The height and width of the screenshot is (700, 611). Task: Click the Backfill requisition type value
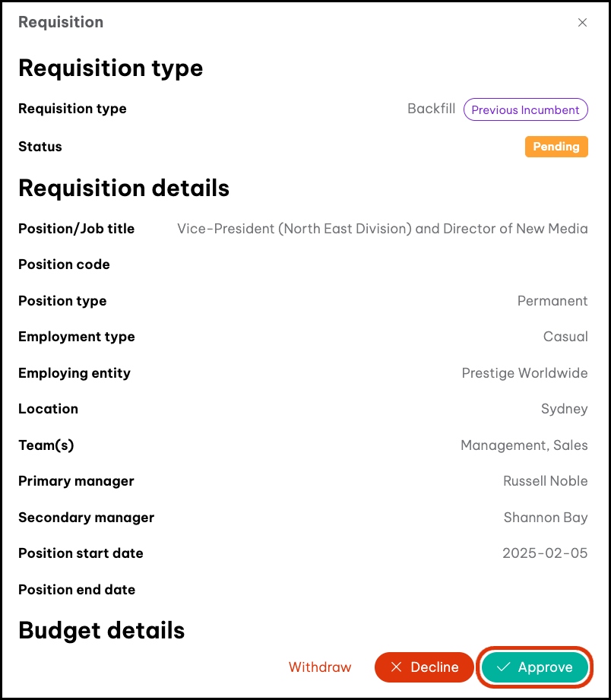(431, 109)
